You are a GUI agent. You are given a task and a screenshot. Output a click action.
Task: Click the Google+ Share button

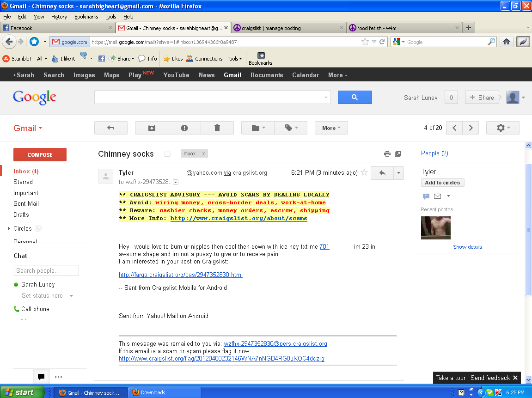[482, 98]
